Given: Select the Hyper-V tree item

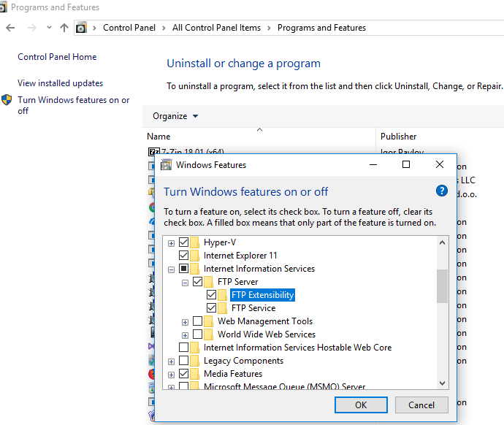Looking at the screenshot, I should 220,242.
